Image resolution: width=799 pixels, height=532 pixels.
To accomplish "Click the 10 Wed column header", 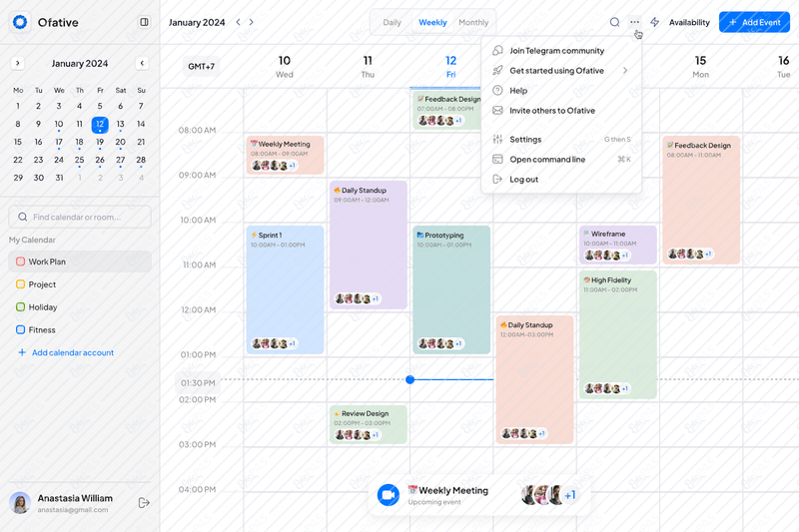I will tap(285, 67).
